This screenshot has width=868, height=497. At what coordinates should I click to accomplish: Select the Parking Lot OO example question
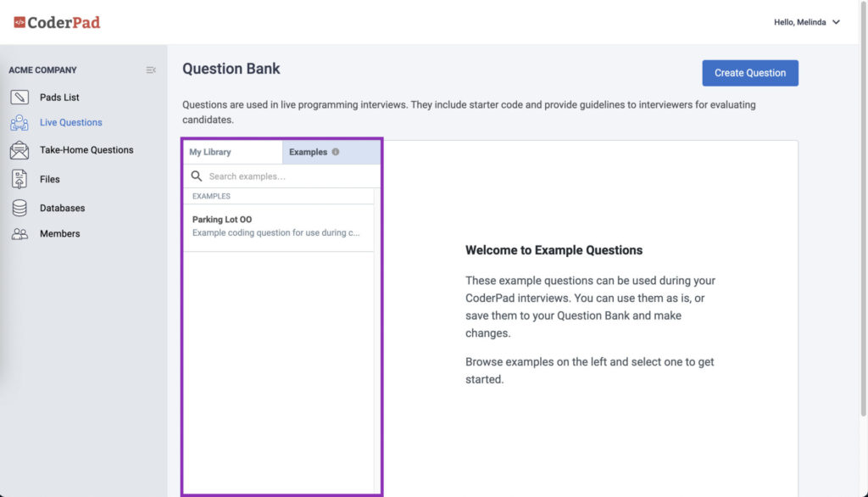point(278,226)
